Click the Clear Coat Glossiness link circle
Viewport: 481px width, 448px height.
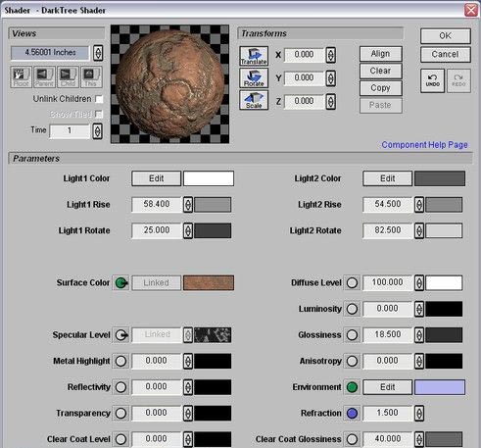(x=352, y=439)
